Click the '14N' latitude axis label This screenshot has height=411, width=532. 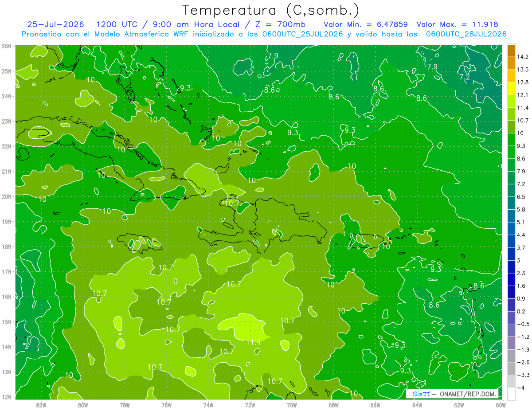(6, 347)
